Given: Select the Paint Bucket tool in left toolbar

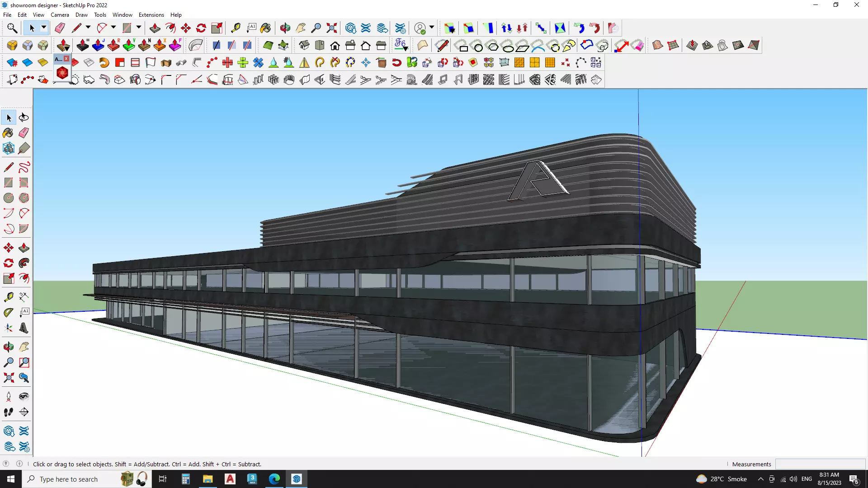Looking at the screenshot, I should click(x=8, y=133).
